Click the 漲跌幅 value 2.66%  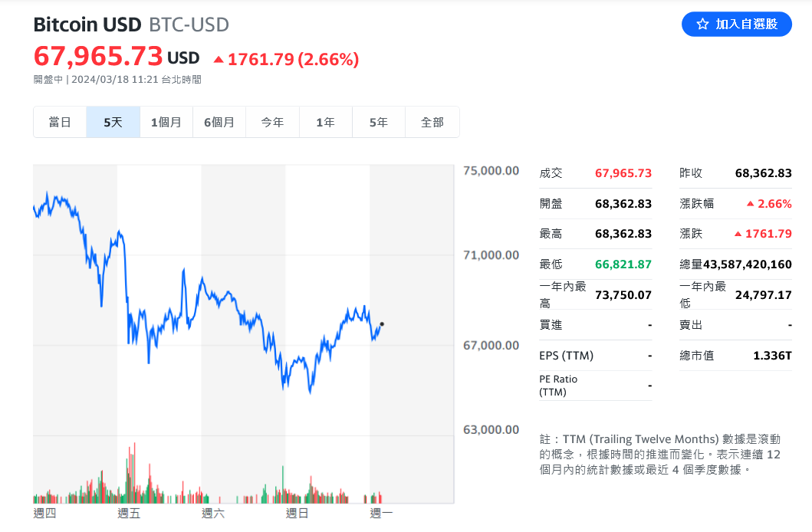point(774,204)
